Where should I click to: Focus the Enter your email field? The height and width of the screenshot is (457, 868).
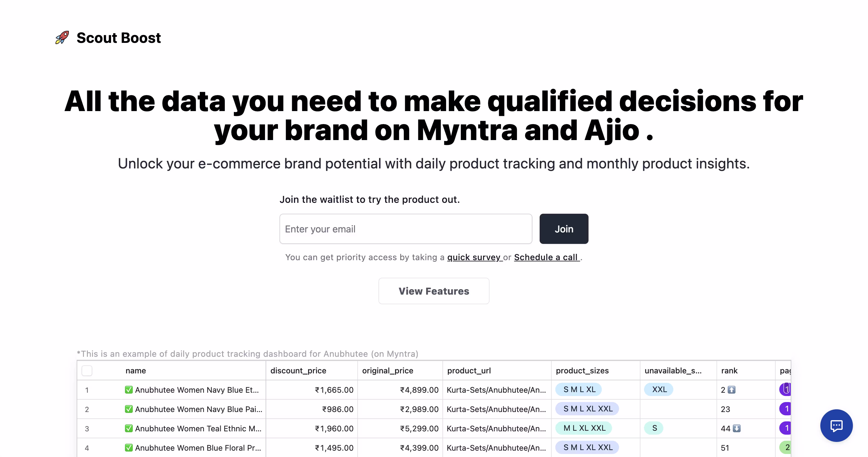coord(406,229)
